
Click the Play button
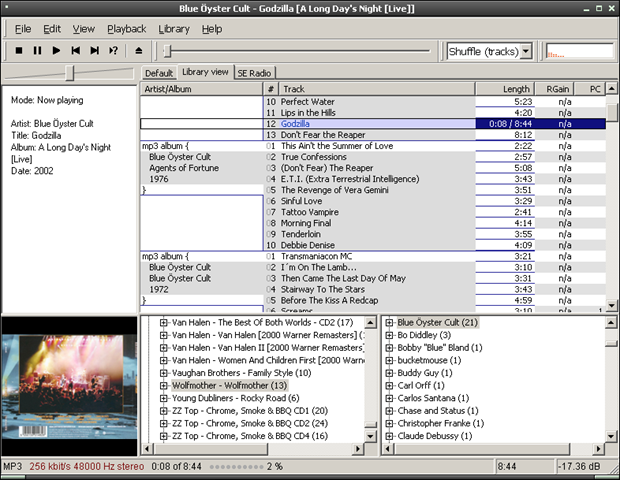pos(57,51)
